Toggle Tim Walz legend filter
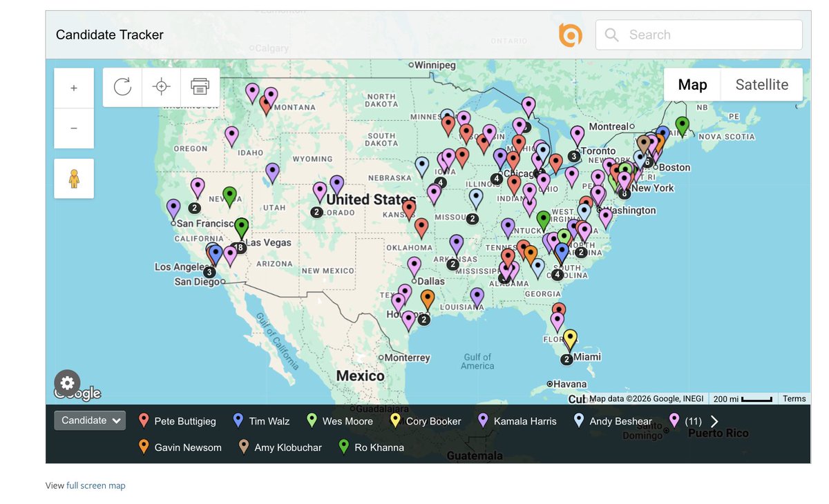 [x=261, y=421]
